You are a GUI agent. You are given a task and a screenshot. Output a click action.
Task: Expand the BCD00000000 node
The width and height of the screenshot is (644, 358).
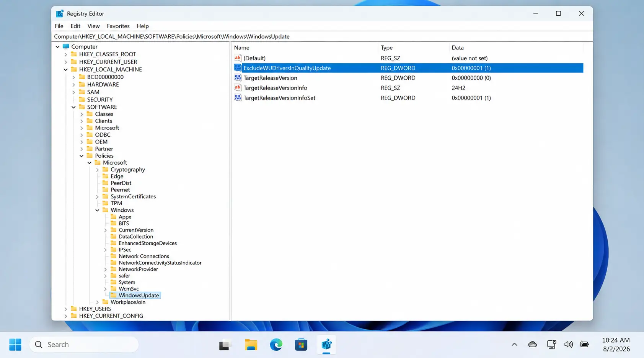74,77
